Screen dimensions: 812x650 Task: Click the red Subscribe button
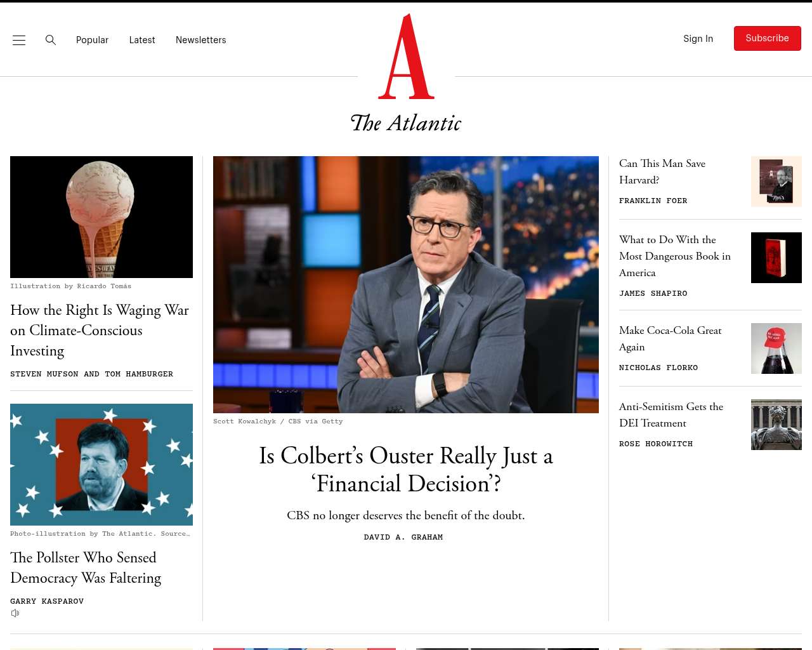pos(767,38)
